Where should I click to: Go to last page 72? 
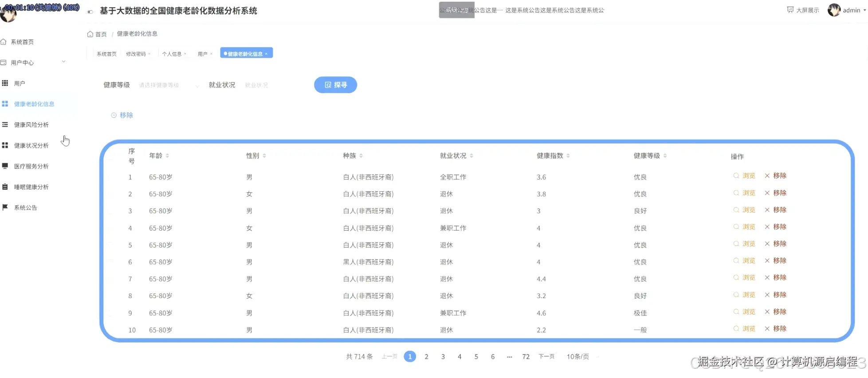click(x=526, y=357)
